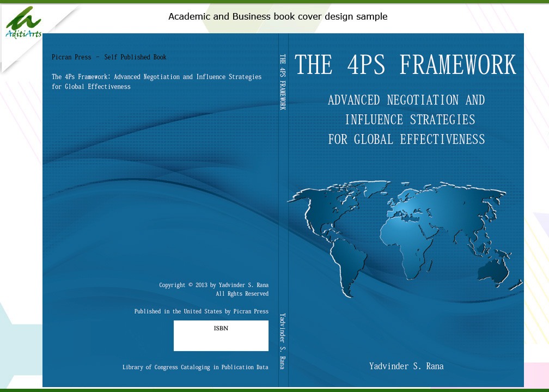Select the 'INFLUENCE STRATEGIES' subtitle line
The width and height of the screenshot is (549, 392).
[410, 120]
